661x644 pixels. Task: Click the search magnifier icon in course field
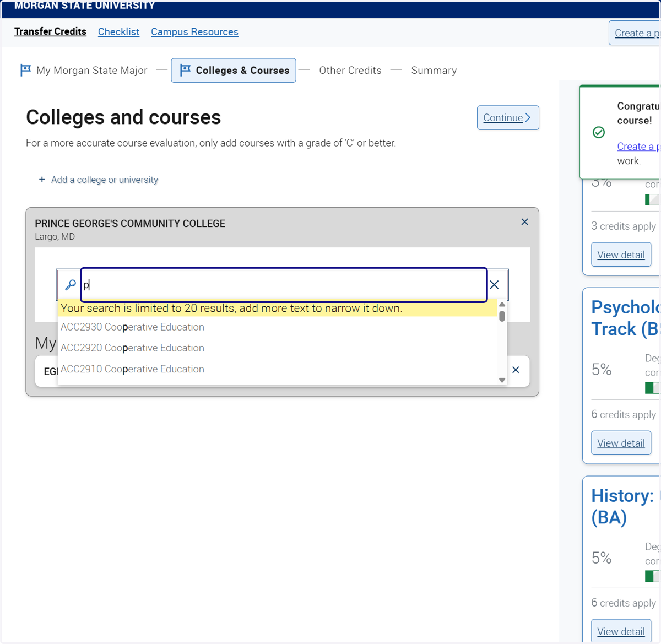[x=70, y=285]
